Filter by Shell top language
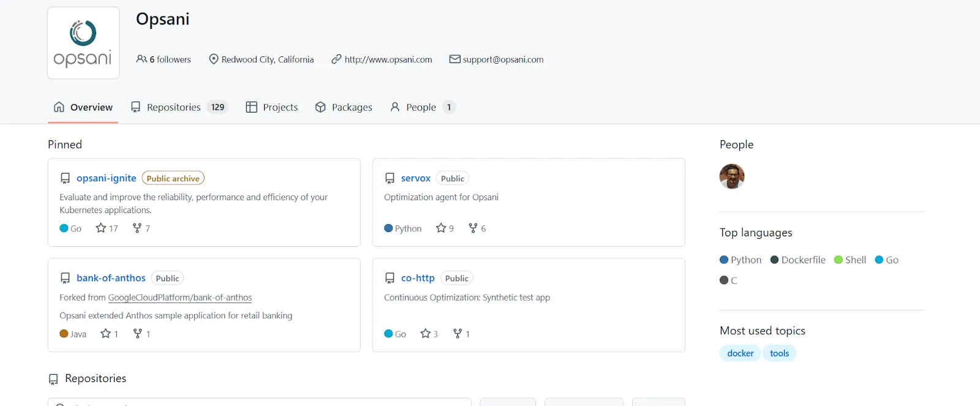The image size is (980, 406). pyautogui.click(x=850, y=260)
